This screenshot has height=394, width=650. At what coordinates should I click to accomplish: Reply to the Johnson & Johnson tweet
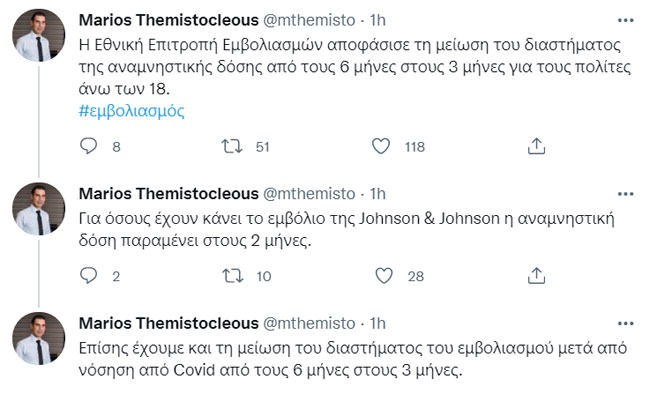click(88, 276)
